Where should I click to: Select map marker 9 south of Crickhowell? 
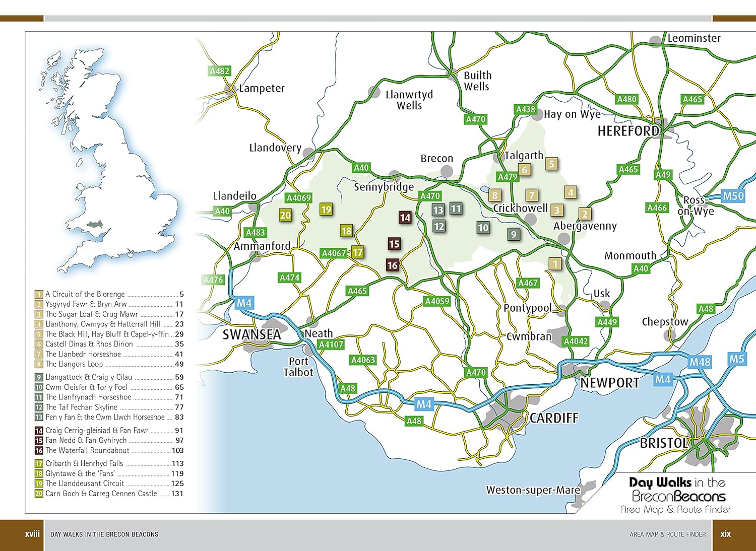pyautogui.click(x=514, y=234)
